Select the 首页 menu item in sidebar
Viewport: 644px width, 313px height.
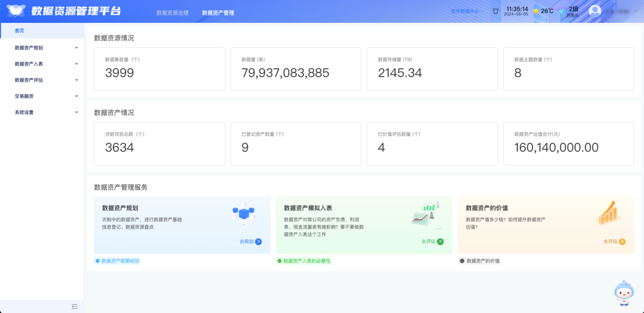click(x=19, y=30)
